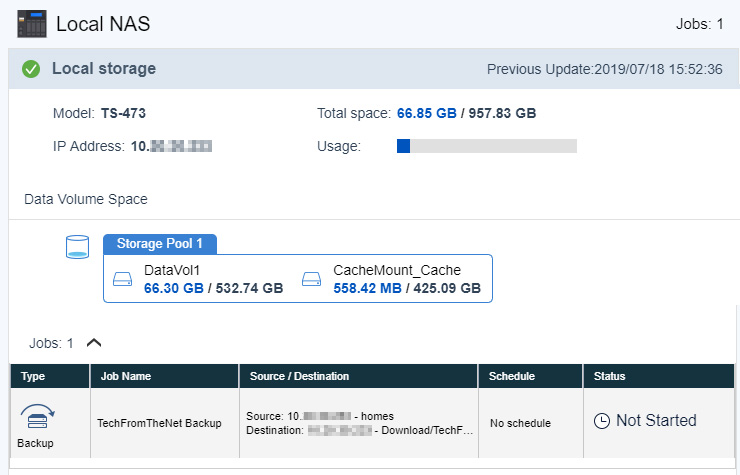Click the Usage progress bar
The height and width of the screenshot is (475, 740).
[486, 146]
